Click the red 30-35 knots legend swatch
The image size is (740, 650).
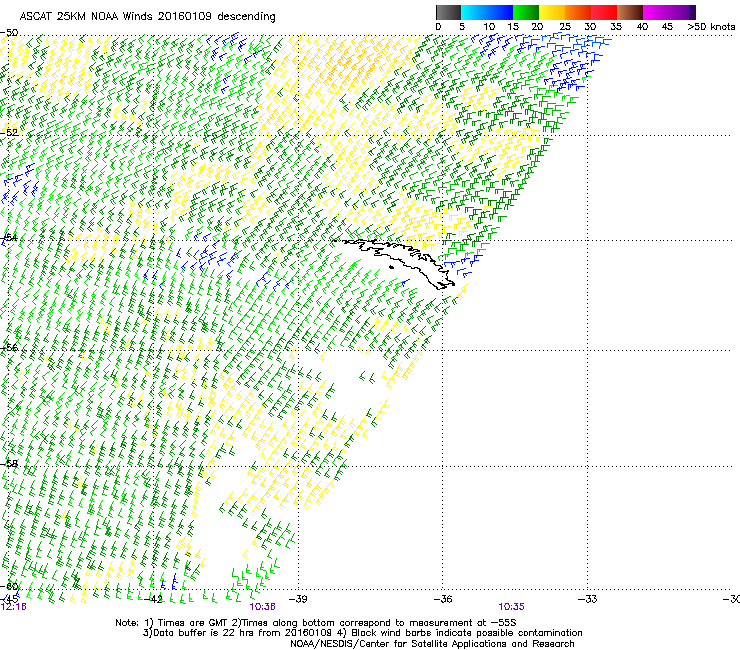coord(604,12)
